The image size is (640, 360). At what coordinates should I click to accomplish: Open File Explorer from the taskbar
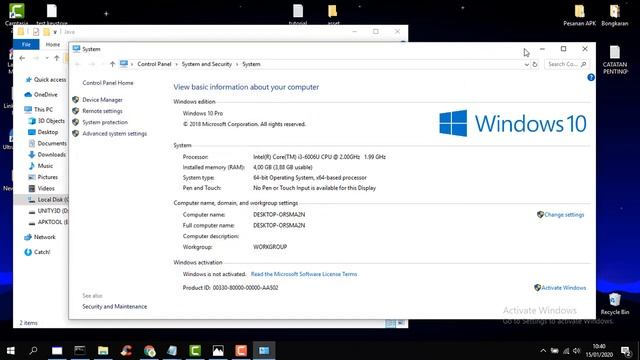pos(103,351)
